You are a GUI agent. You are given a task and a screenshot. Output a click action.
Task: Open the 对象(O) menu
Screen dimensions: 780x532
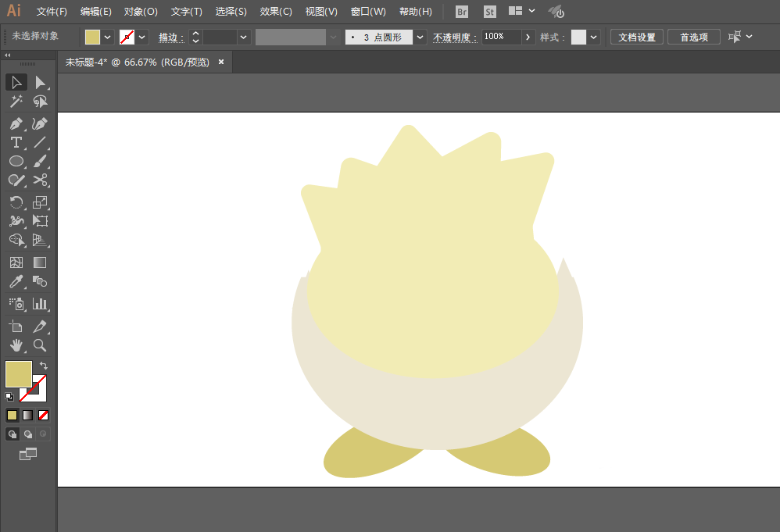pyautogui.click(x=141, y=12)
